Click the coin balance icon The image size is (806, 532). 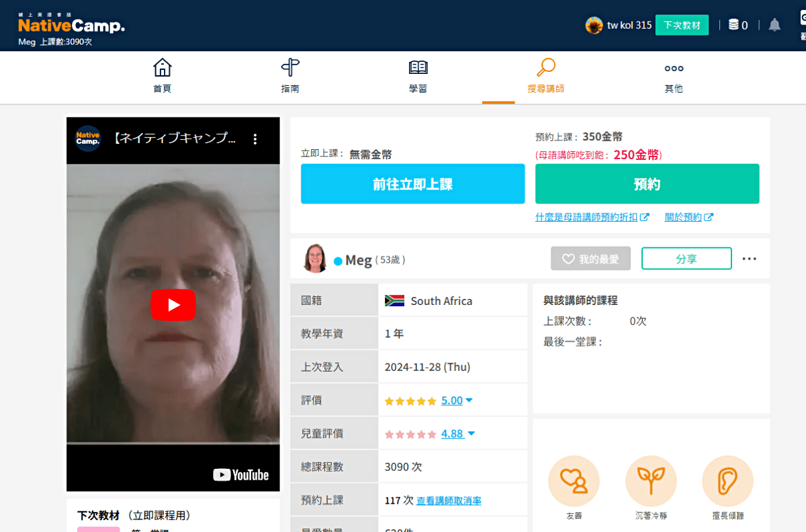[x=733, y=25]
